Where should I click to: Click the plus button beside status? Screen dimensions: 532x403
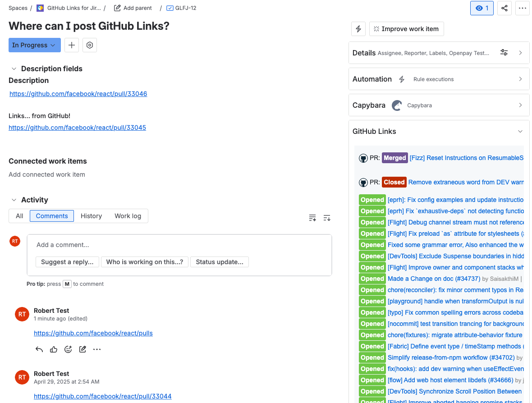(72, 45)
